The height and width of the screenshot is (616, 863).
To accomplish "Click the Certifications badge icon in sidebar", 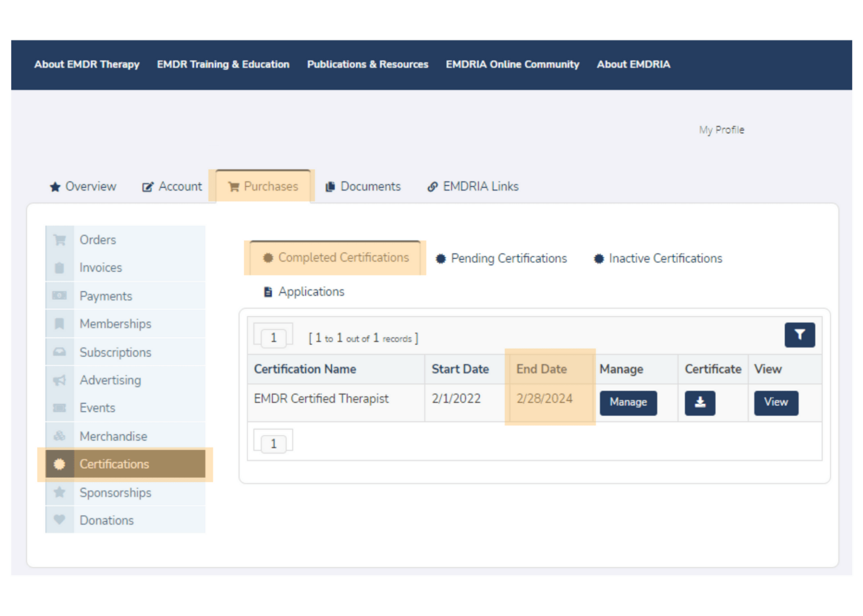I will click(x=60, y=464).
